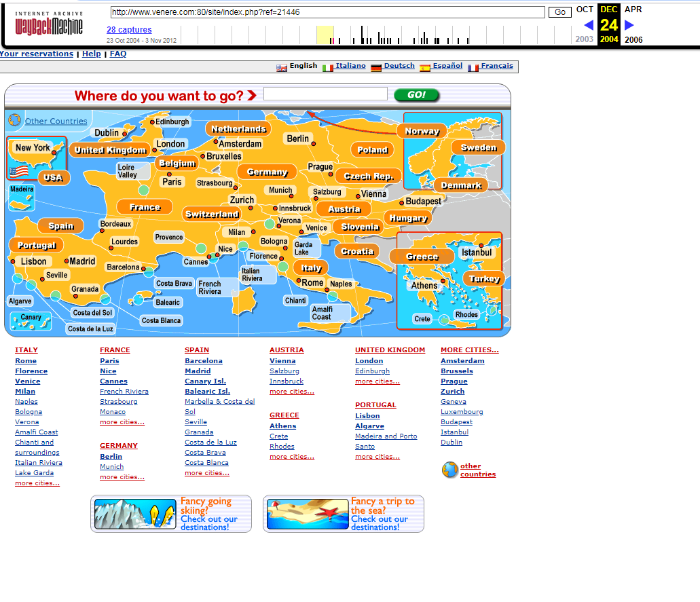
Task: Click the Madeira box on the map
Action: (22, 197)
